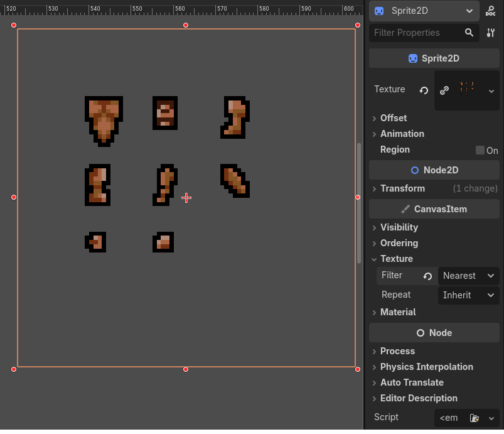Screen dimensions: 504x434
Task: Click the red pivot crosshair in viewport
Action: pyautogui.click(x=186, y=198)
